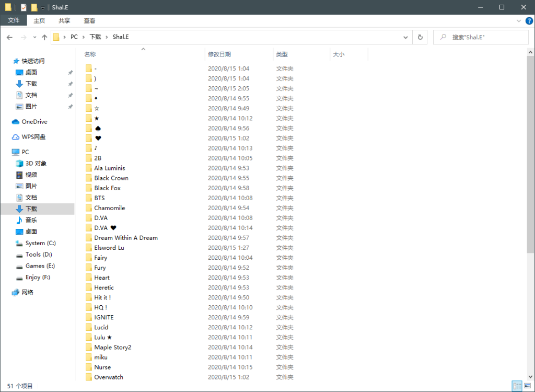
Task: Switch to details view layout
Action: pos(517,386)
